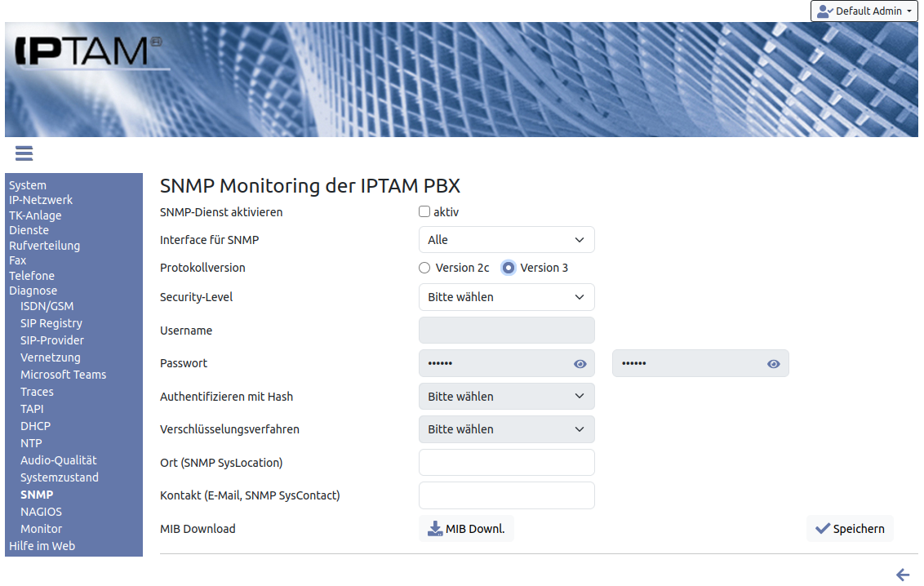
Task: Save settings with Speichern button
Action: [x=850, y=529]
